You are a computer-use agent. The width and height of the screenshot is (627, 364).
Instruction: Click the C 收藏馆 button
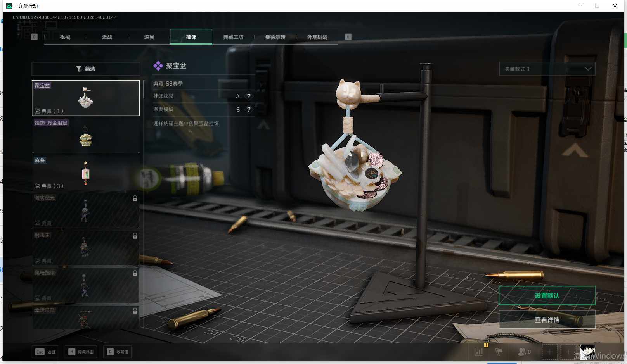coord(118,352)
